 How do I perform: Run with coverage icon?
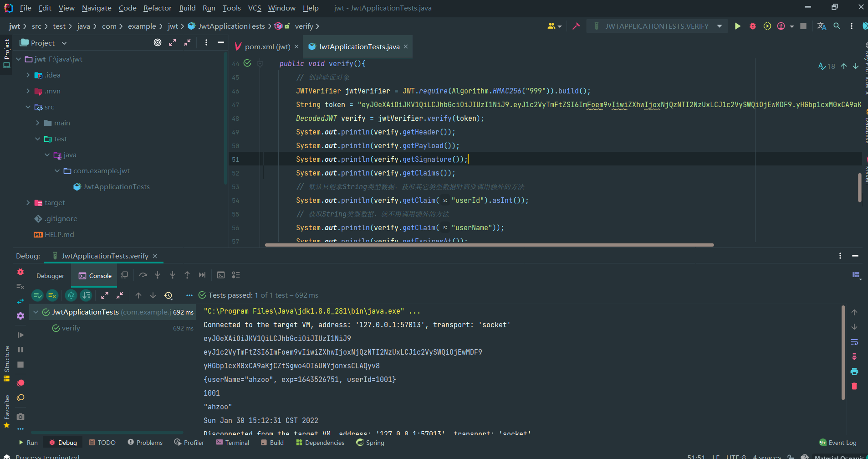click(x=767, y=26)
